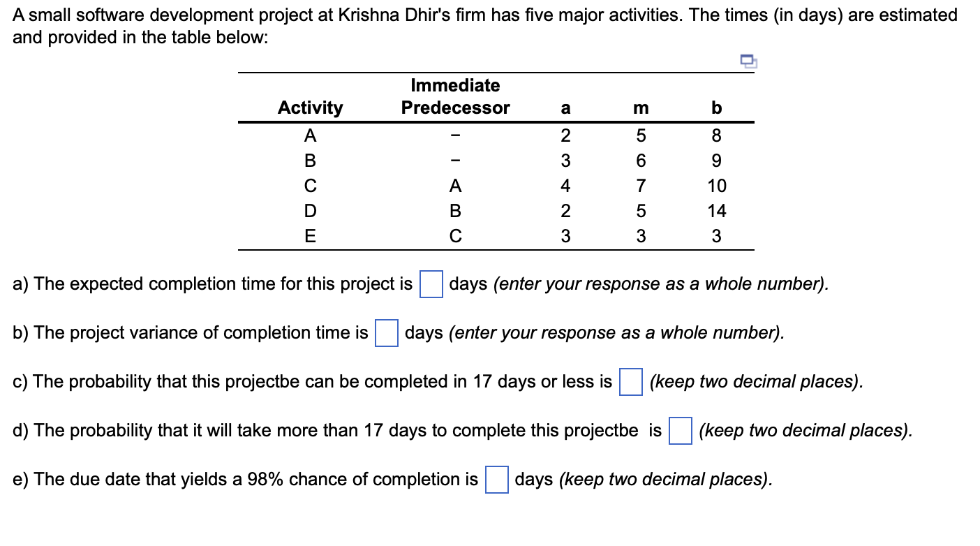Image resolution: width=980 pixels, height=546 pixels.
Task: Select column header a in the table
Action: pyautogui.click(x=565, y=108)
